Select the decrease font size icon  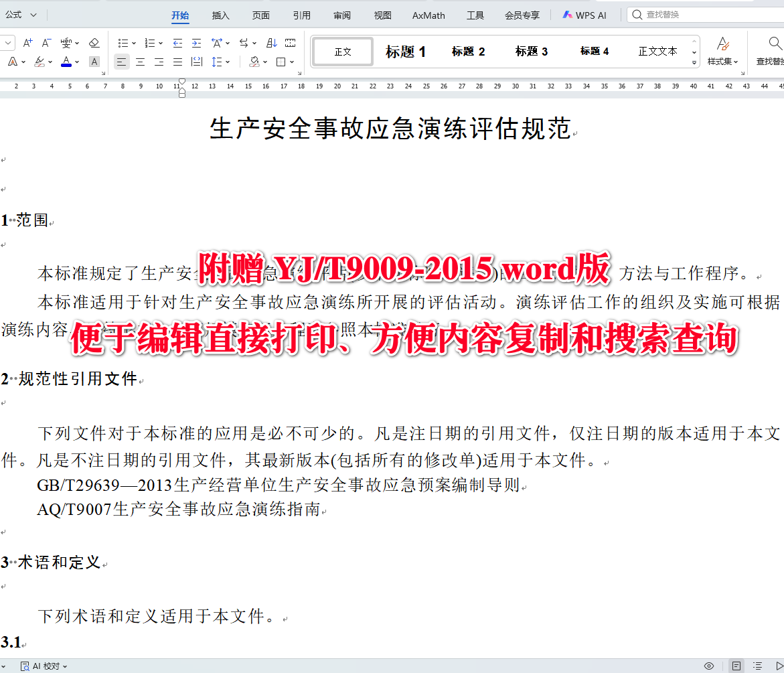(46, 42)
